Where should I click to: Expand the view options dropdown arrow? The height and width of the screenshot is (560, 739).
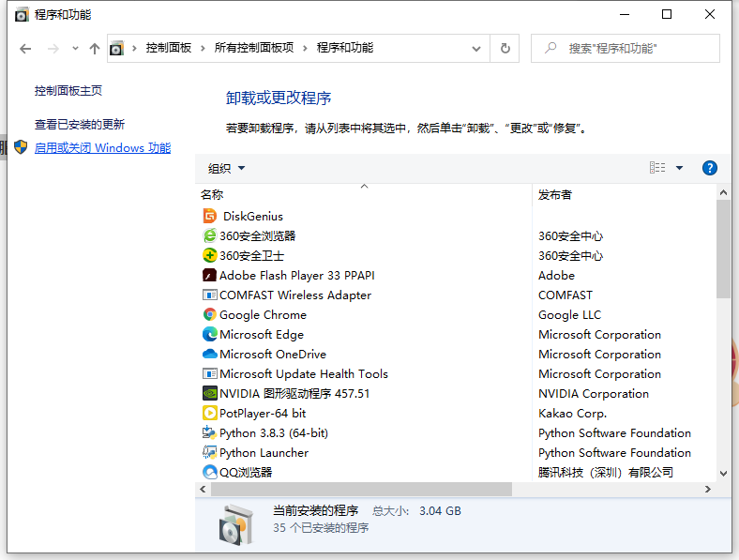coord(679,168)
